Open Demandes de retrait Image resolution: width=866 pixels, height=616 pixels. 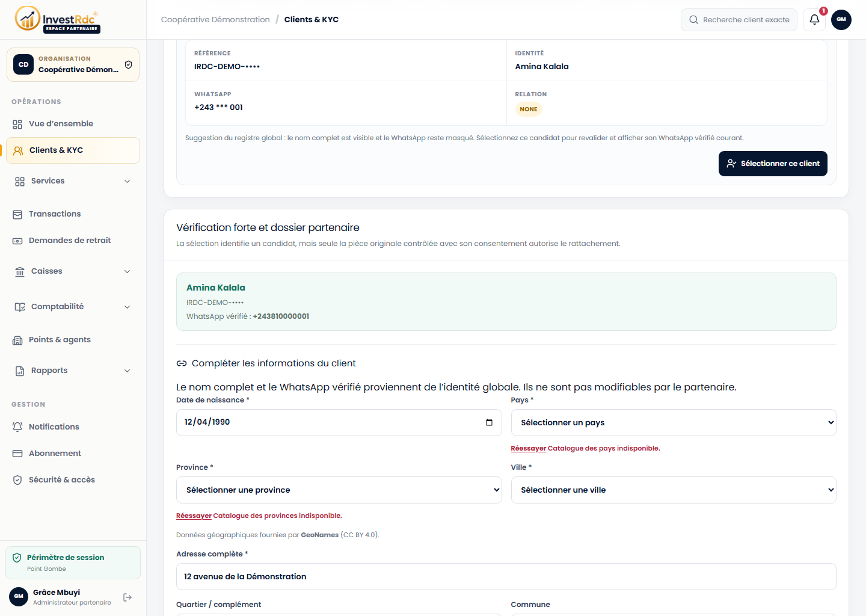(73, 241)
